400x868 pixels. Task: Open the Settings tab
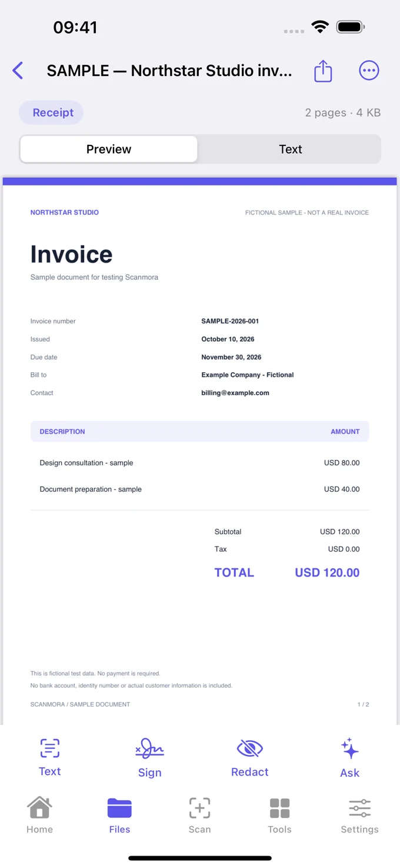point(359,815)
